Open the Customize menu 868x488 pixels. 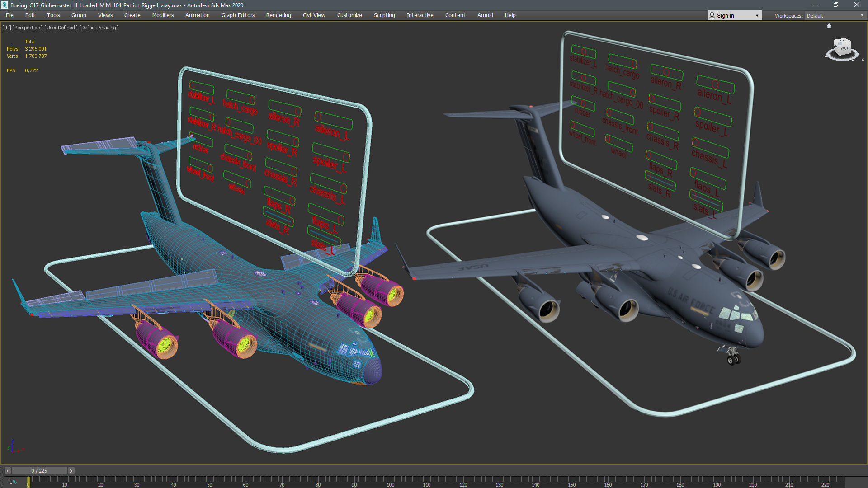(x=349, y=15)
